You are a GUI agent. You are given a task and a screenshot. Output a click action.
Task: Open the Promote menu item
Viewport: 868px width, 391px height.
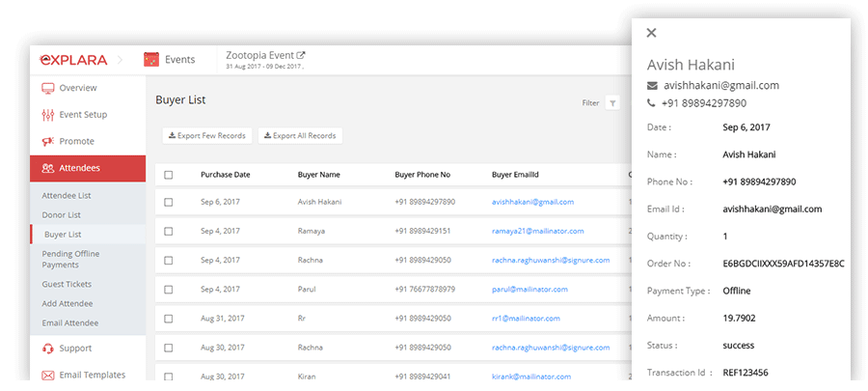pyautogui.click(x=88, y=141)
